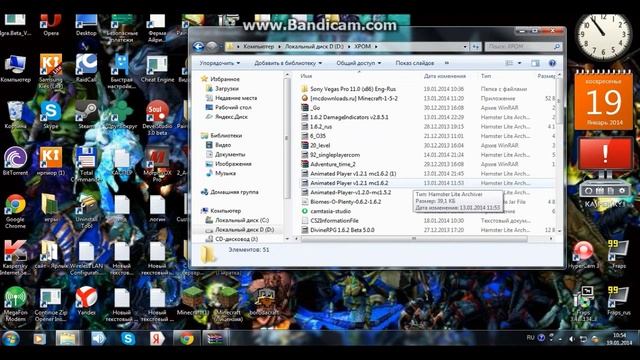
Task: Select the Biomes-O-Plenty-0.6.2-1.6.2 file
Action: coord(345,202)
